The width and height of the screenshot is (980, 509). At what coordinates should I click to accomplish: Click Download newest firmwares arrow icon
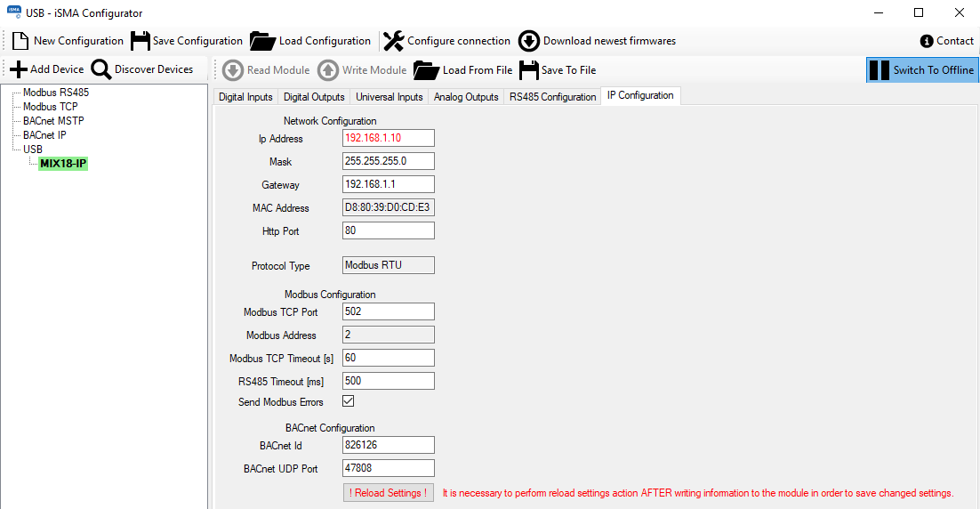point(529,41)
